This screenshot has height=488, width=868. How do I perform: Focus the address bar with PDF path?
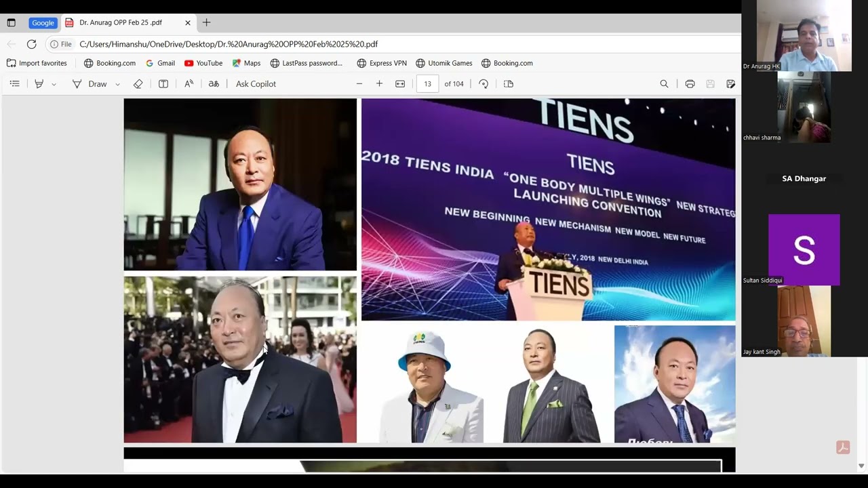(x=229, y=44)
